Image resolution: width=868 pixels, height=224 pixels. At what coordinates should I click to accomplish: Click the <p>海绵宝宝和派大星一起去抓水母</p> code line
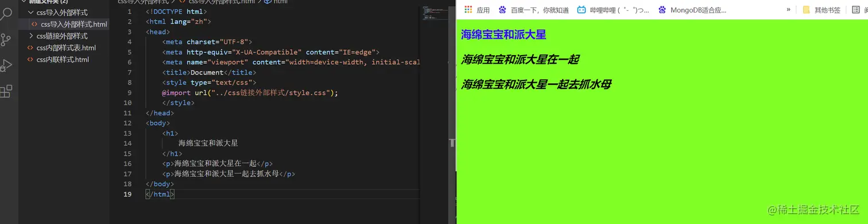click(x=228, y=173)
